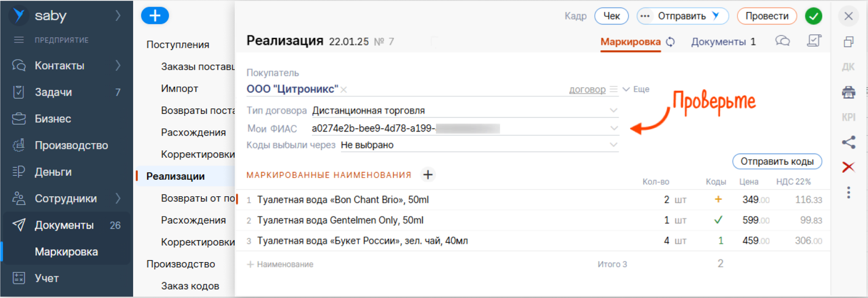Viewport: 868px width, 298px height.
Task: Click the Провести button
Action: click(x=766, y=16)
